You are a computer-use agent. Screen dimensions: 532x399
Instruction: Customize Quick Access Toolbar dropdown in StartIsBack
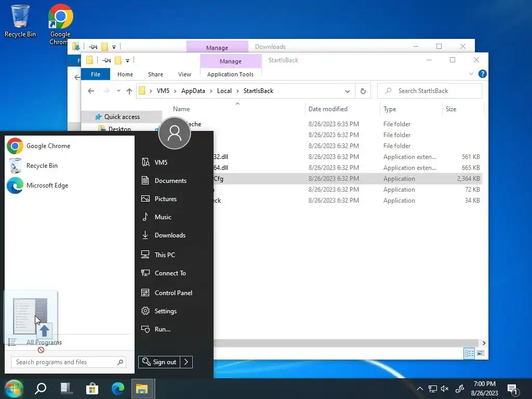(128, 61)
